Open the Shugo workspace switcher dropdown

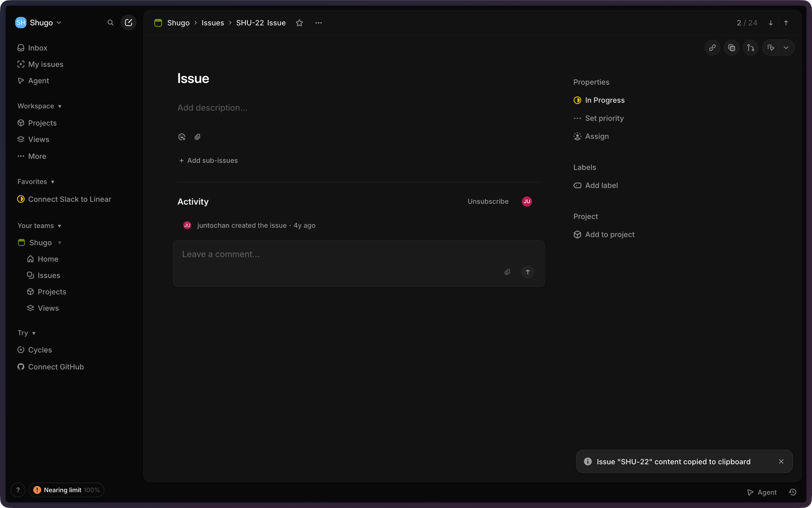click(39, 23)
